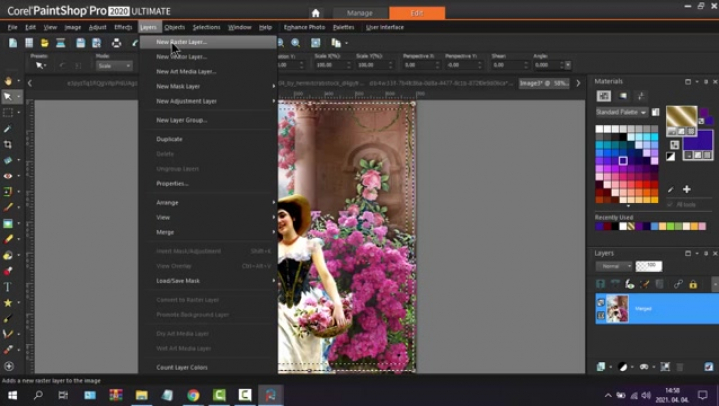The height and width of the screenshot is (406, 719).
Task: Select the Red Eye tool
Action: pos(8,176)
